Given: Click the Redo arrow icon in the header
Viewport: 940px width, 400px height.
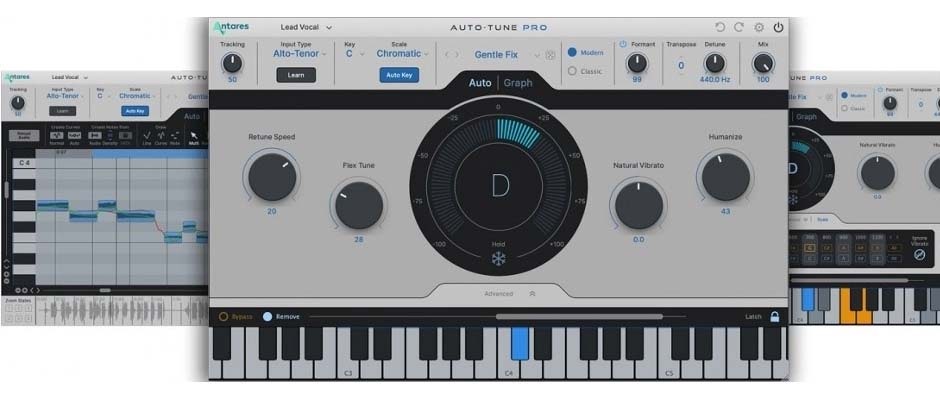Looking at the screenshot, I should (x=739, y=27).
